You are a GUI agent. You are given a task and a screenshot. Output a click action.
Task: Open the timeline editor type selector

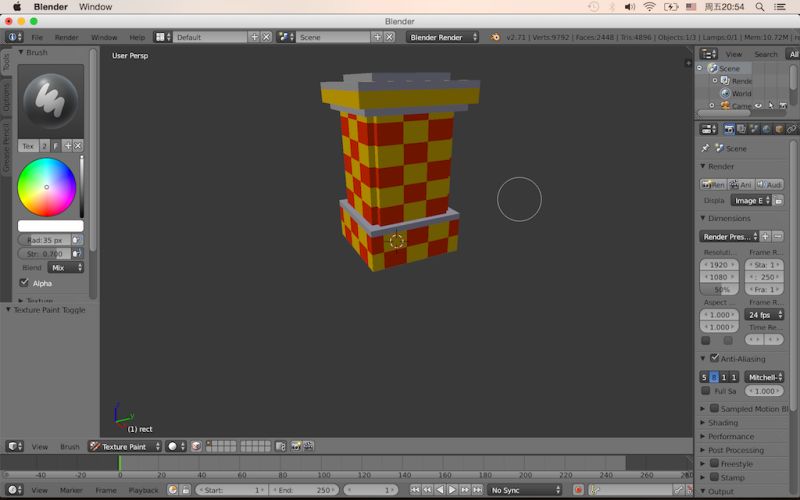(x=14, y=490)
